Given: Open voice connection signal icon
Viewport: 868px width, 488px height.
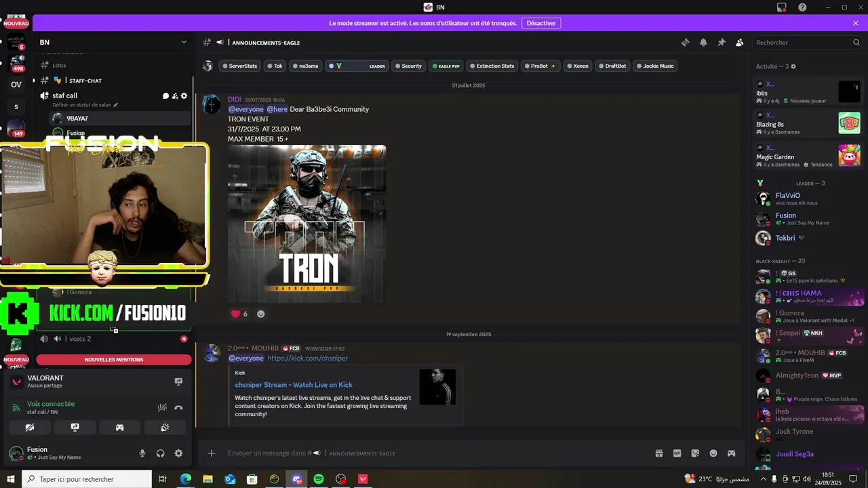Looking at the screenshot, I should click(x=16, y=408).
